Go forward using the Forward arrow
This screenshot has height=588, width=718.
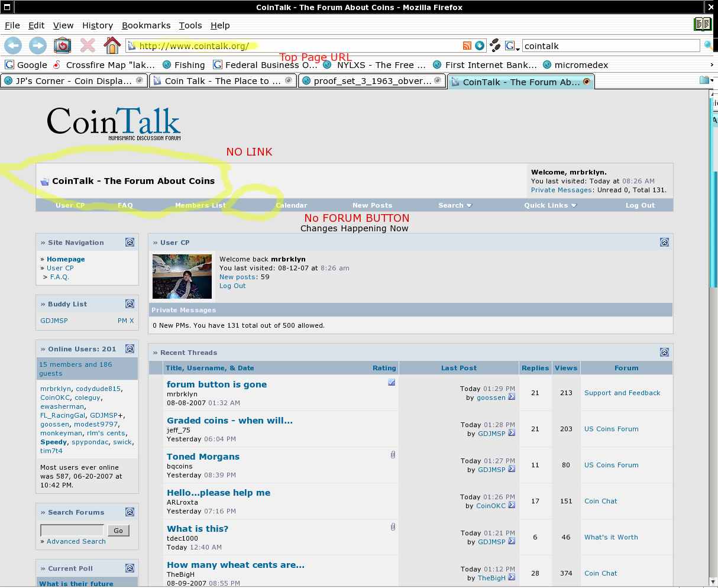tap(38, 45)
